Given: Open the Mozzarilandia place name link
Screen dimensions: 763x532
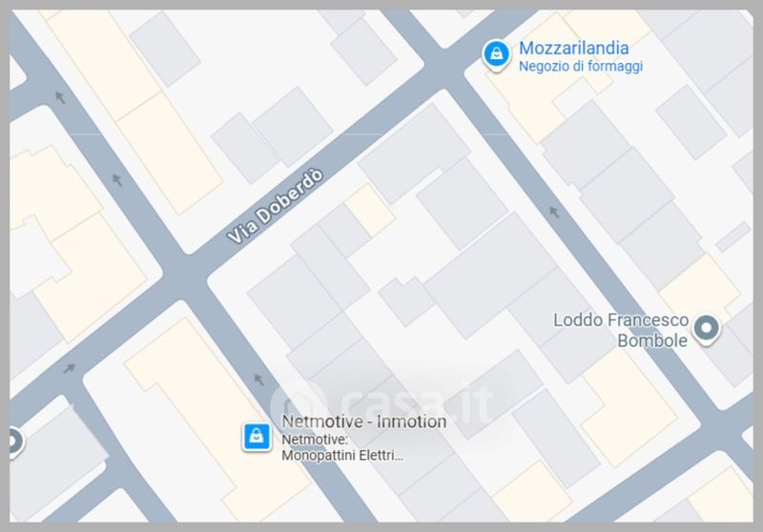Looking at the screenshot, I should [574, 48].
